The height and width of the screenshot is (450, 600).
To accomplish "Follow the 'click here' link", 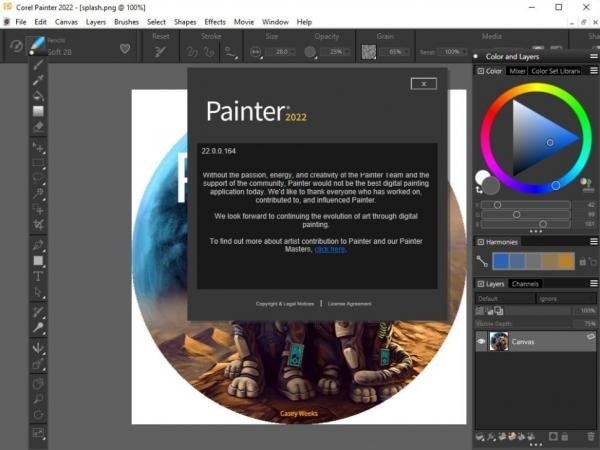I will (x=330, y=249).
